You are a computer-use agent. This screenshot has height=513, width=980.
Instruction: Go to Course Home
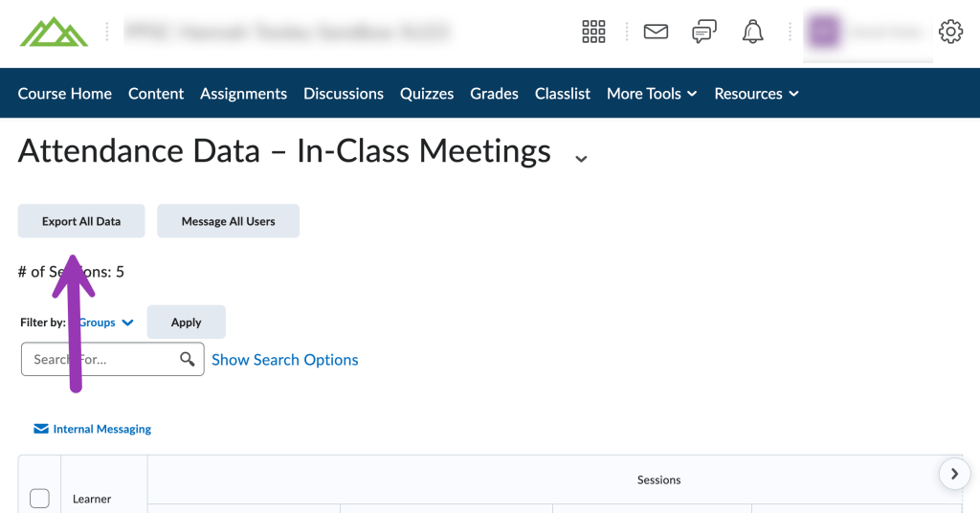[65, 93]
